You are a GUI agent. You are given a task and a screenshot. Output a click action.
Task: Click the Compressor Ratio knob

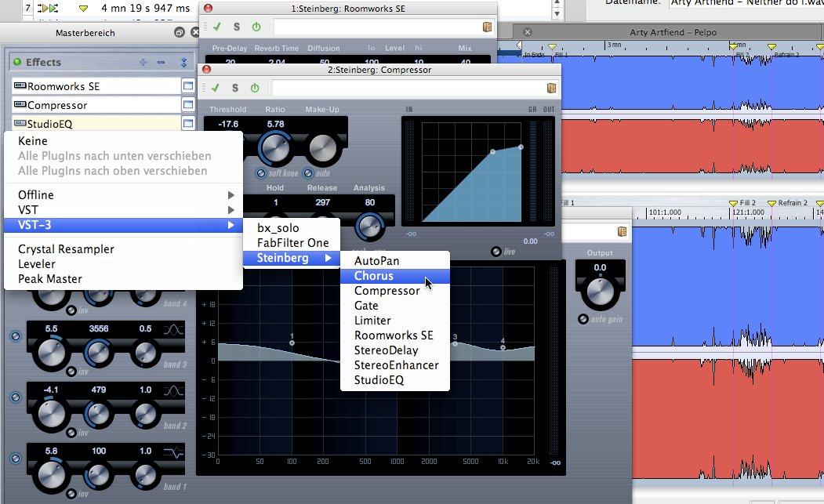(275, 148)
